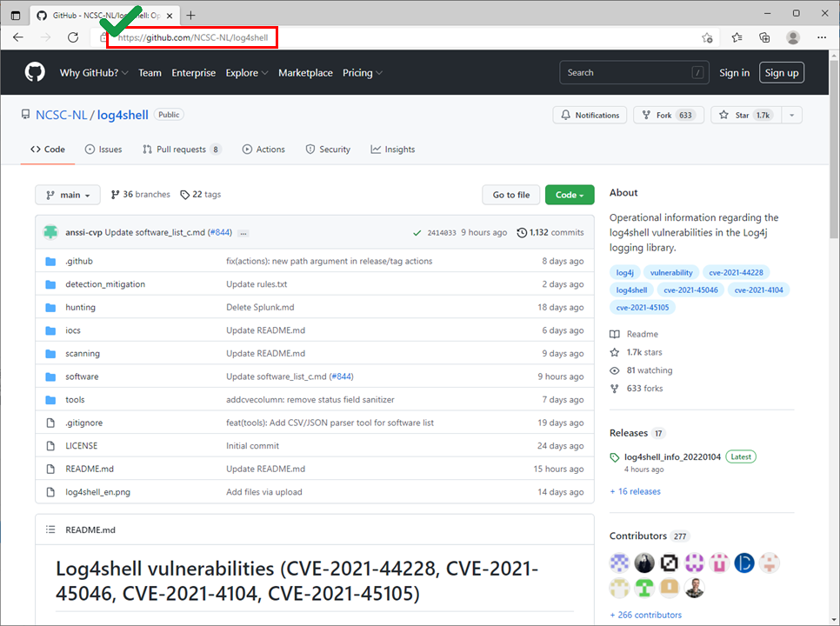Click the Sign up button
The width and height of the screenshot is (840, 626).
pyautogui.click(x=781, y=73)
